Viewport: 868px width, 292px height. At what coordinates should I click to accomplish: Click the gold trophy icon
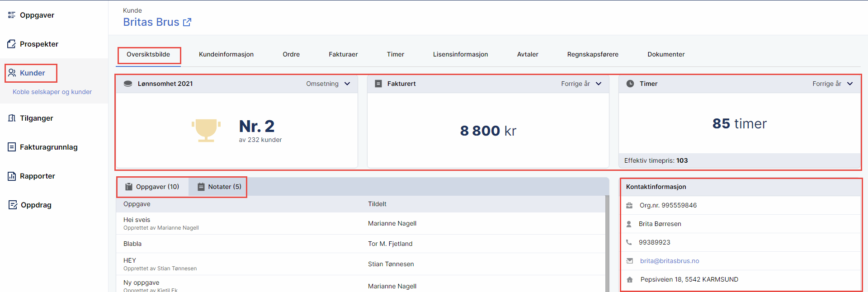coord(206,130)
